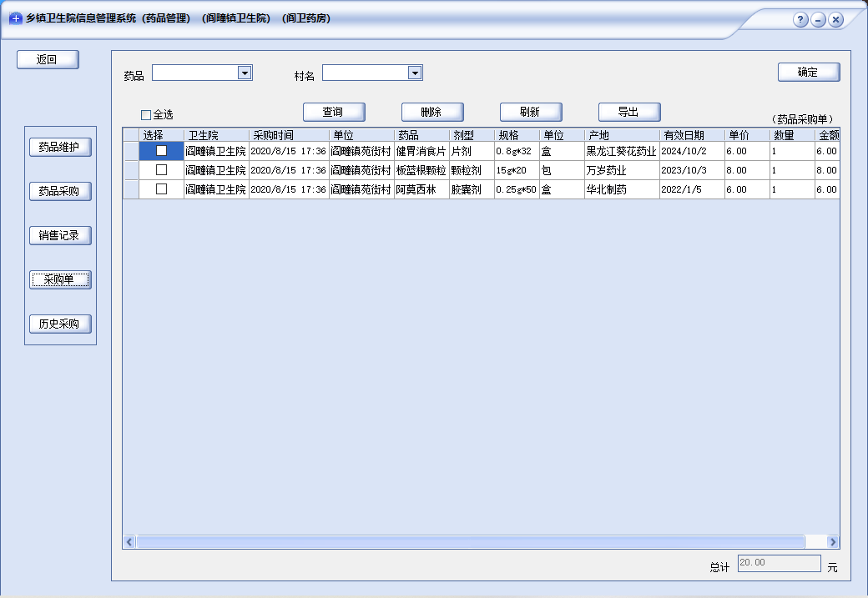Click the horizontal scrollbar thumb

pos(471,542)
